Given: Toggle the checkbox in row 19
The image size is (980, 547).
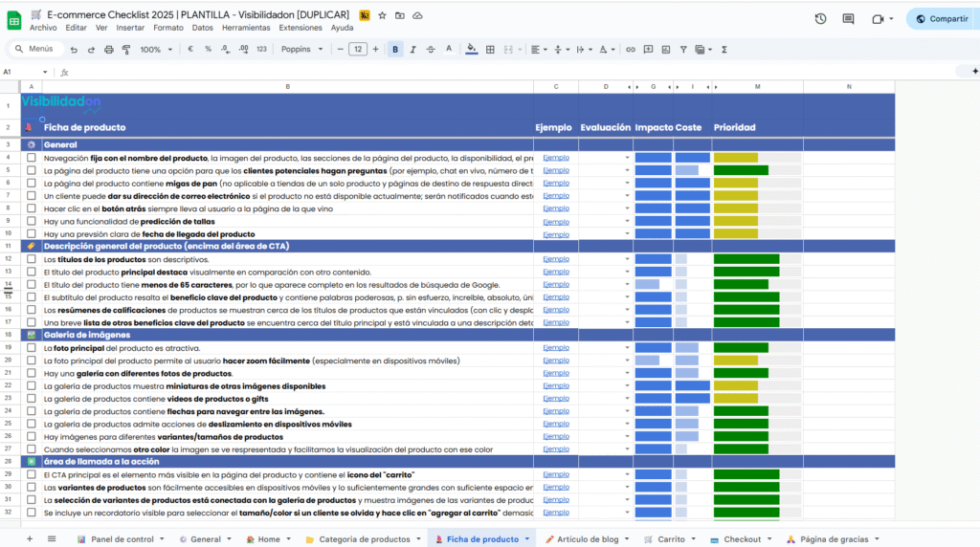Looking at the screenshot, I should [x=32, y=348].
